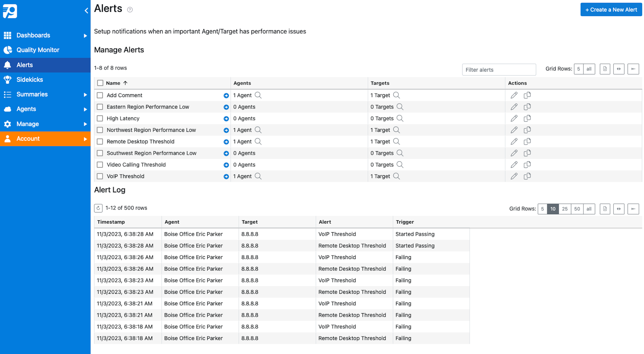644x354 pixels.
Task: Refresh the Alert Log with reload icon
Action: click(98, 208)
